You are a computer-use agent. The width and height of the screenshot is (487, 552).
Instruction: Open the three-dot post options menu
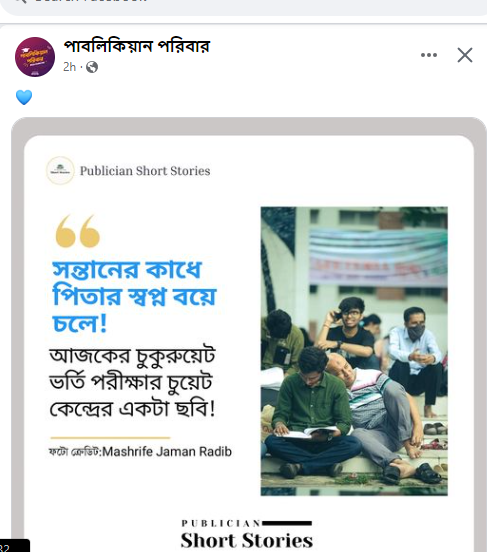pyautogui.click(x=429, y=55)
